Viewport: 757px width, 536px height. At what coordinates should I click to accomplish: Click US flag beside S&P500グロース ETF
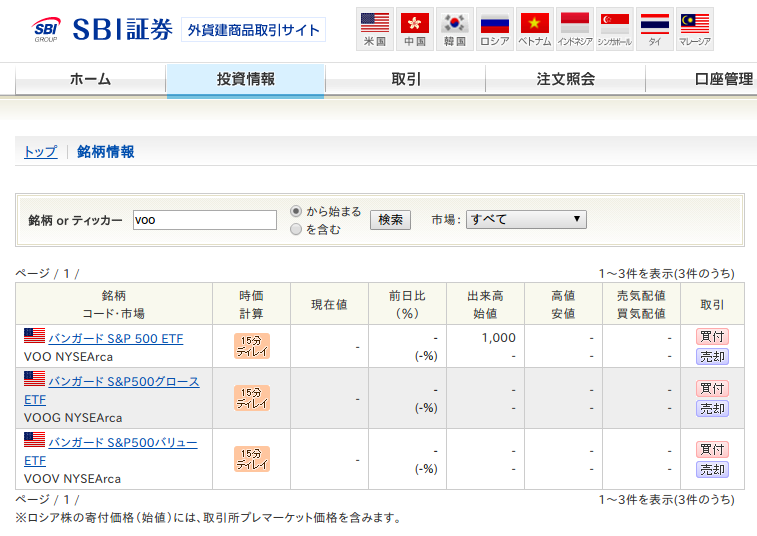34,379
